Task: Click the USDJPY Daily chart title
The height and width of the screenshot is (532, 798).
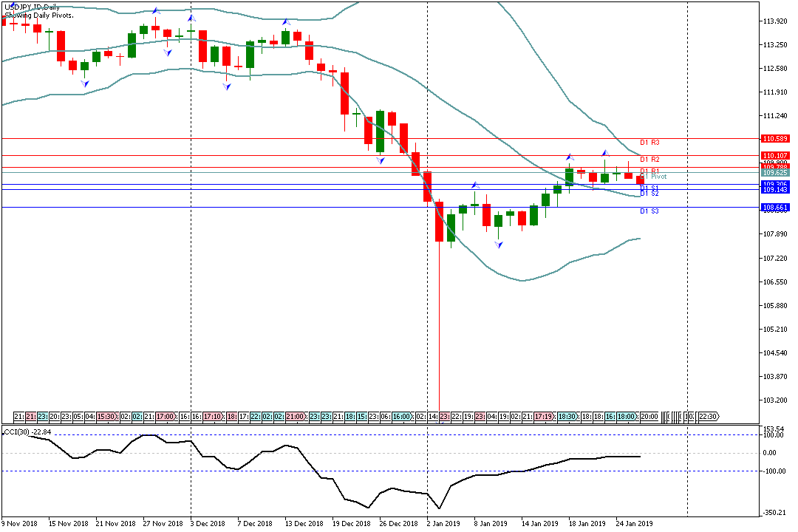Action: click(x=32, y=7)
